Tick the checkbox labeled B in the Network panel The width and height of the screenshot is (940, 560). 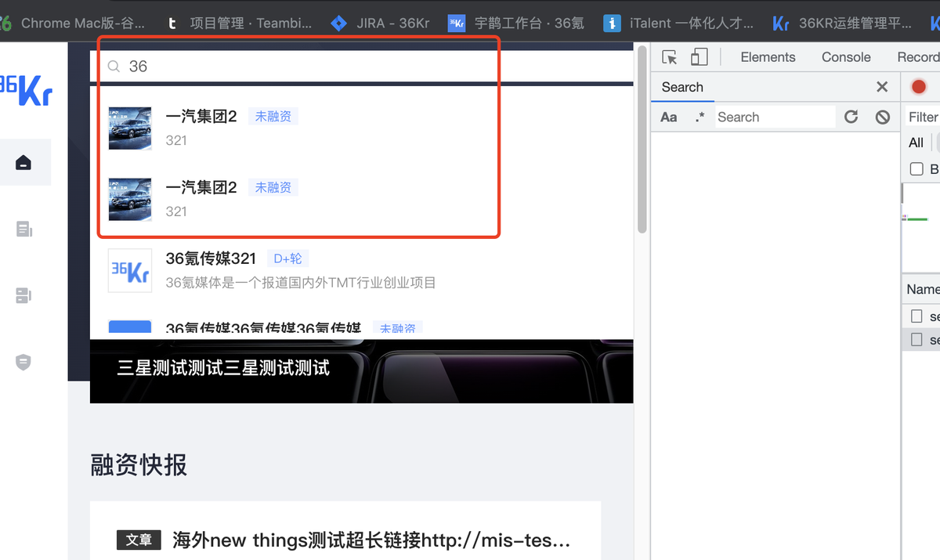[x=916, y=169]
